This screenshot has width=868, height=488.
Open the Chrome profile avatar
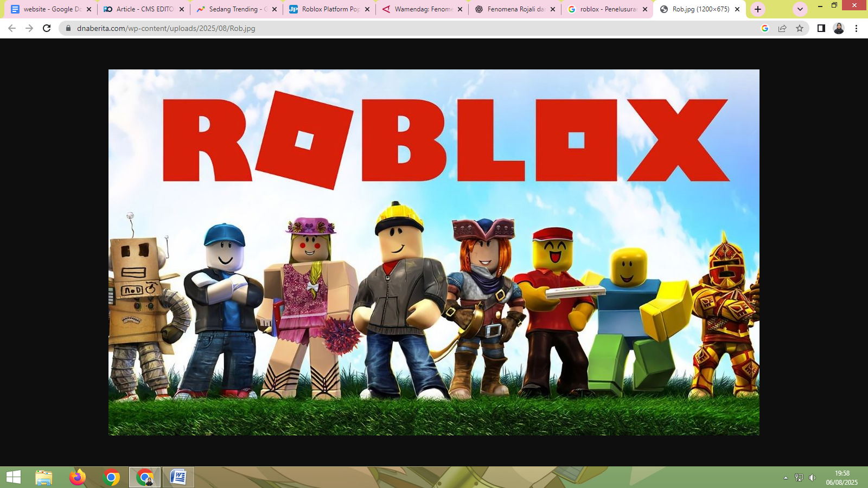[x=839, y=28]
